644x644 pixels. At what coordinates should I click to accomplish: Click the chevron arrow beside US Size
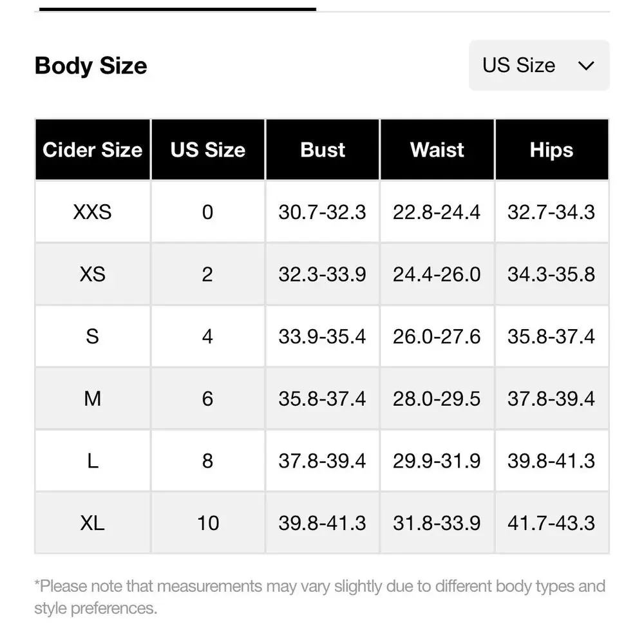586,66
